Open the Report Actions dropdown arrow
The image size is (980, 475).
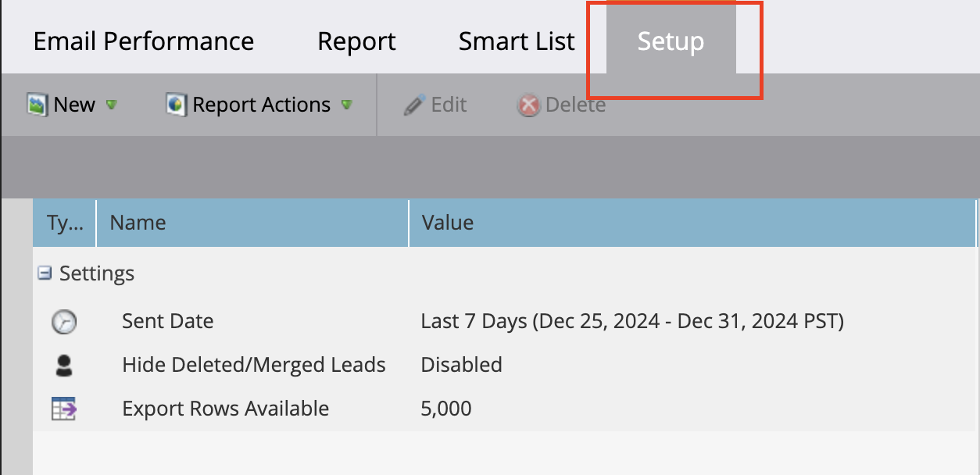coord(346,105)
